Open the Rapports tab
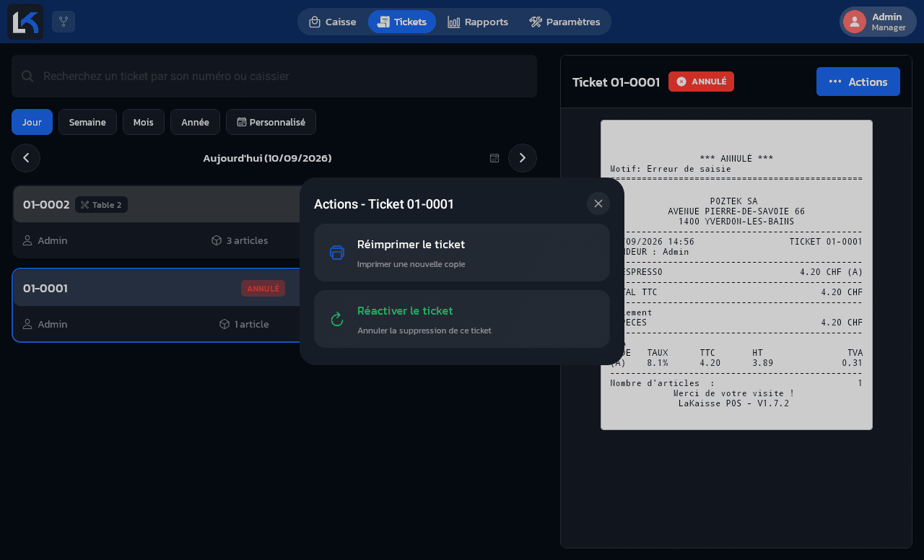 pyautogui.click(x=478, y=22)
